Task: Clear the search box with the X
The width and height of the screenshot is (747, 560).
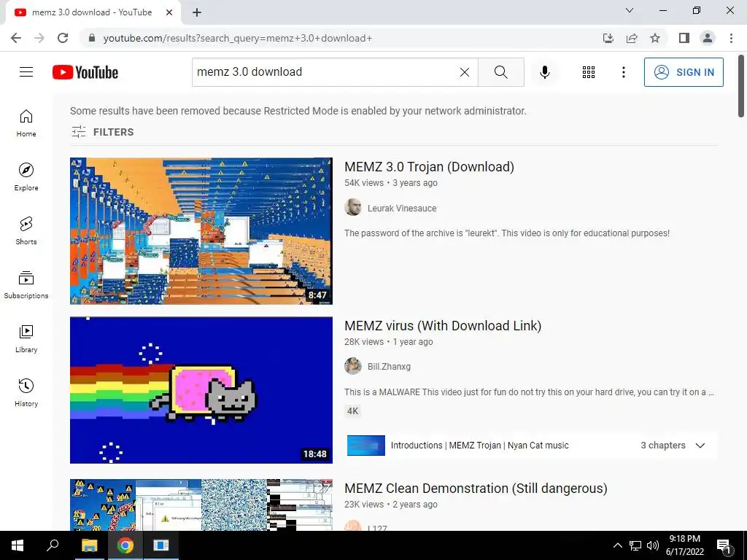Action: click(465, 72)
